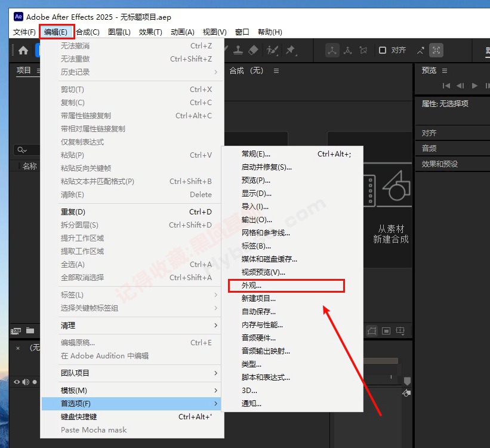
Task: Open the 帮助(H) menu
Action: [x=270, y=32]
